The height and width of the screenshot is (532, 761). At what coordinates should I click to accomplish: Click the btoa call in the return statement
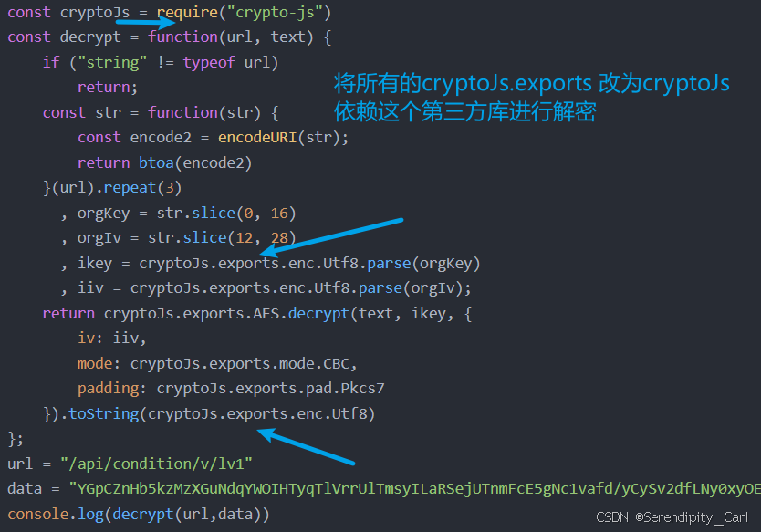[156, 162]
